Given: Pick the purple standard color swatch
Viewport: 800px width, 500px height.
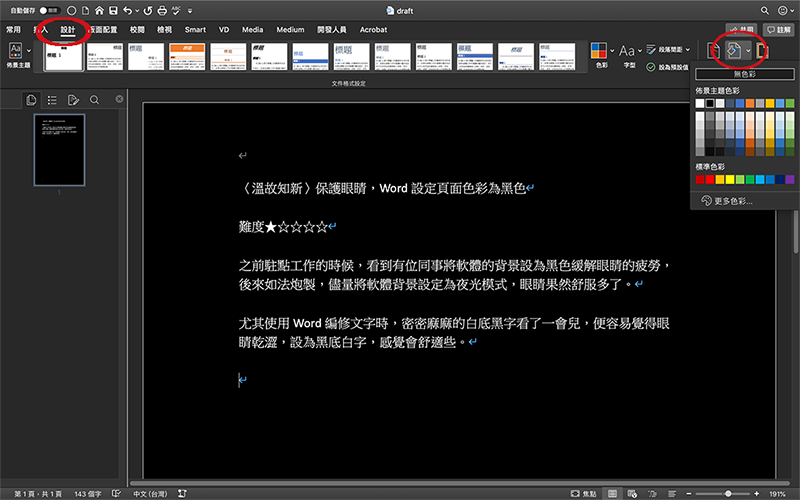Looking at the screenshot, I should click(x=790, y=179).
